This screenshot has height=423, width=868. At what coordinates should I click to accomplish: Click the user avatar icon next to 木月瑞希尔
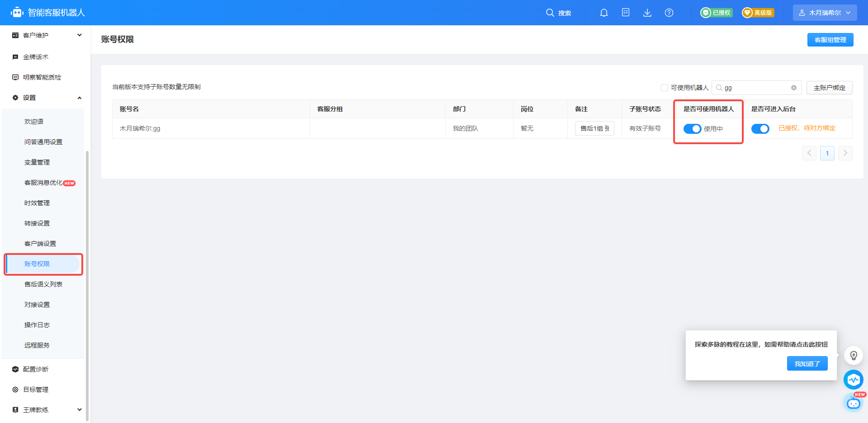(x=802, y=13)
